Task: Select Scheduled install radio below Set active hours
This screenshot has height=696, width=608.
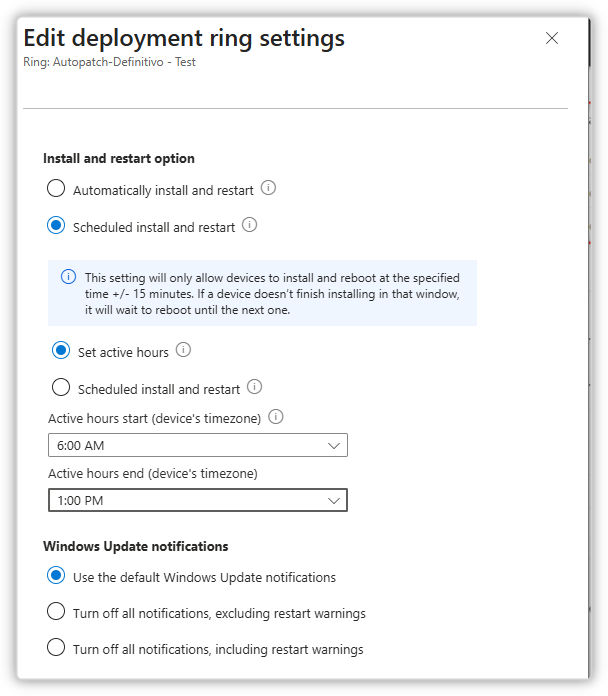Action: [x=62, y=388]
